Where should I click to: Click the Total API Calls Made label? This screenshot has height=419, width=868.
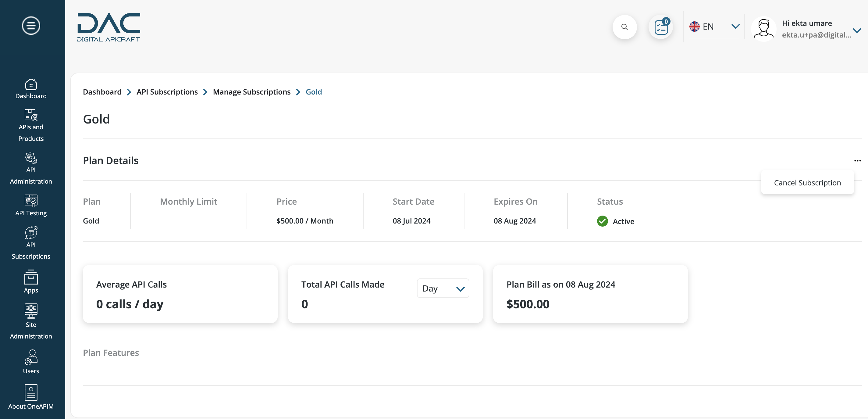tap(343, 284)
